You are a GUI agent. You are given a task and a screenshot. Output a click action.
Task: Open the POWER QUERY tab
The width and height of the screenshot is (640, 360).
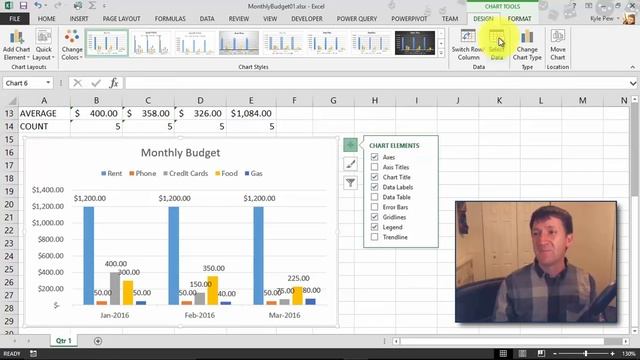[x=357, y=19]
